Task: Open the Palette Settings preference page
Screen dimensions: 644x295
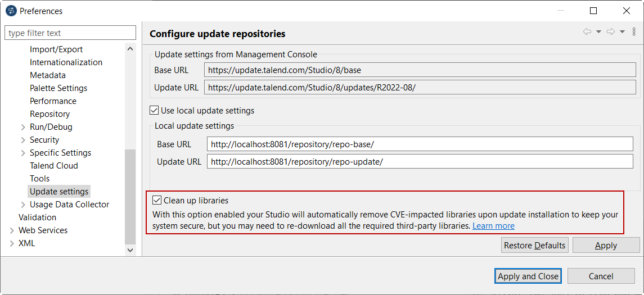Action: [58, 88]
